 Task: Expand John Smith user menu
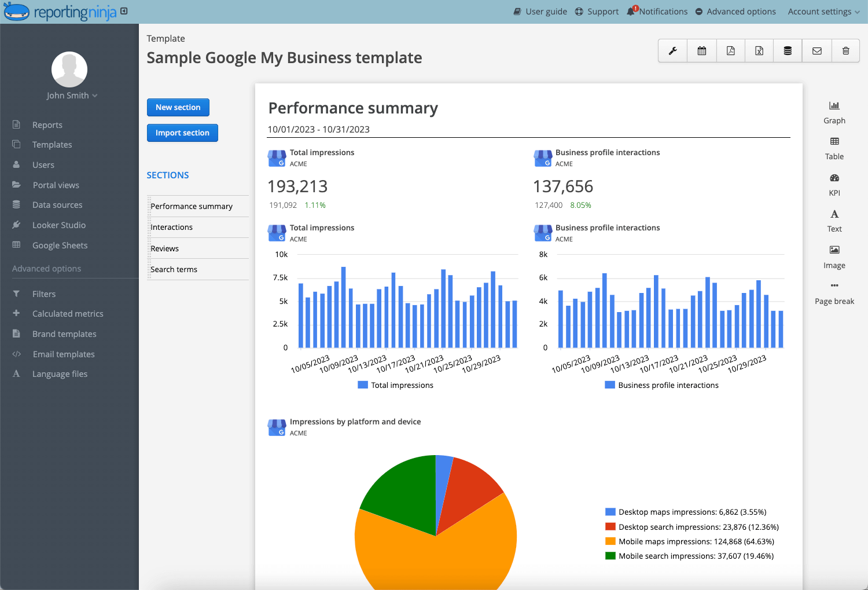coord(72,96)
